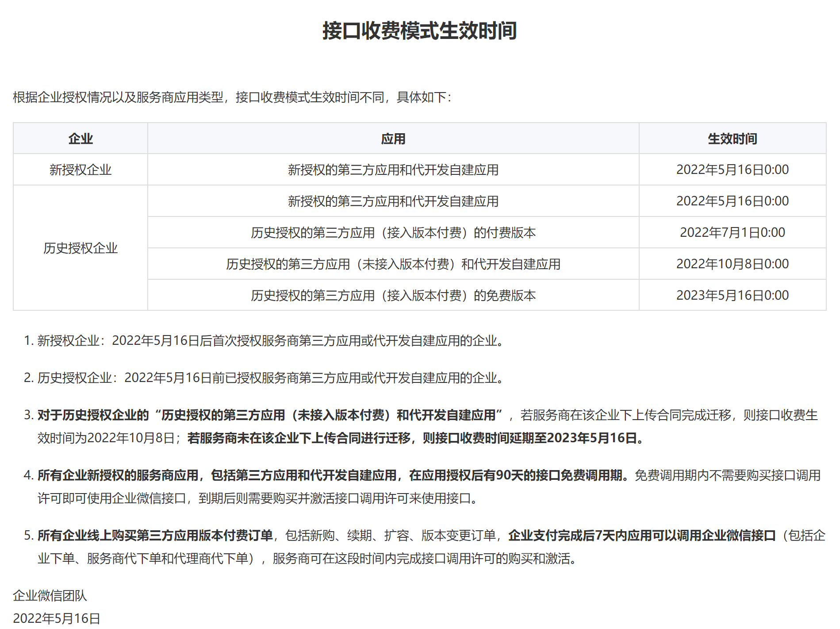This screenshot has width=840, height=629.
Task: Click the 应用 column header
Action: [393, 139]
